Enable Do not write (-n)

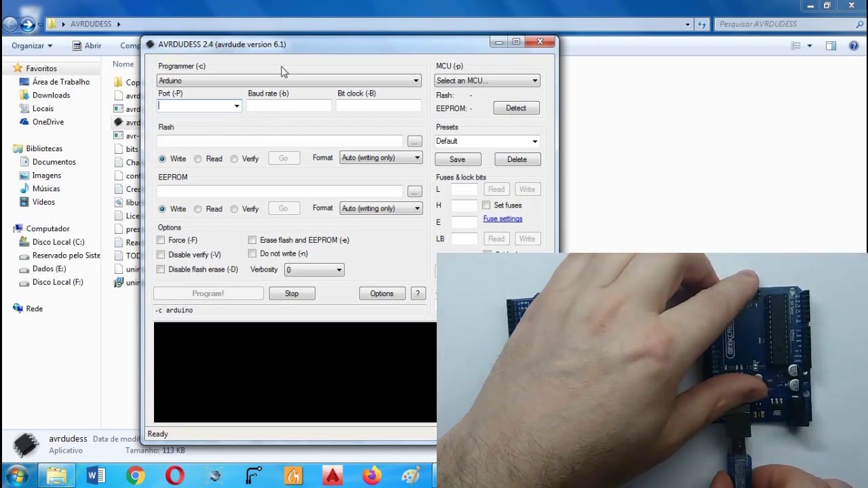(x=252, y=253)
